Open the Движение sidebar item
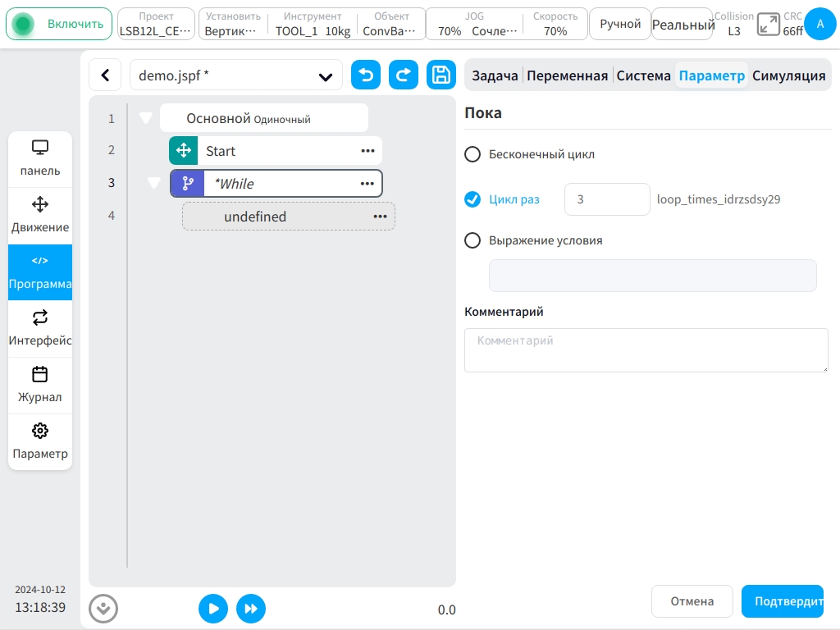 [x=40, y=216]
